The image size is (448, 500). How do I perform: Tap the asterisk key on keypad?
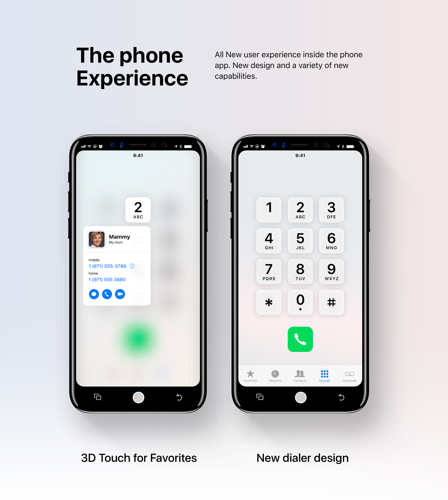[x=269, y=302]
